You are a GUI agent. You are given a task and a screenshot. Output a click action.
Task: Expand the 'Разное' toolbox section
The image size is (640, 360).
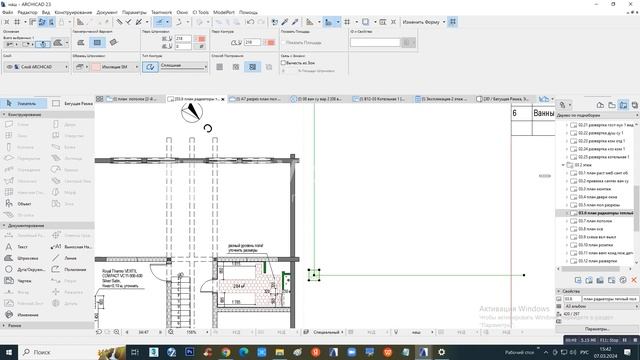(x=4, y=326)
